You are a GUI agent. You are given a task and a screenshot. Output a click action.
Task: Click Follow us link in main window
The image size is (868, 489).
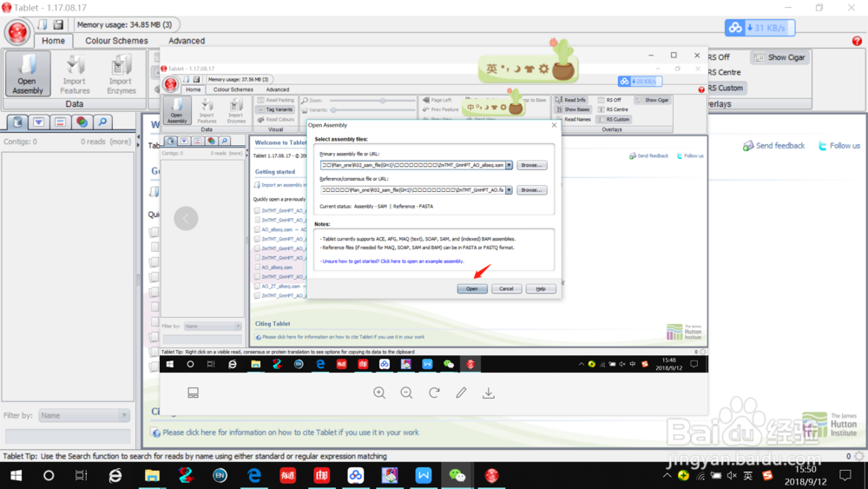[839, 146]
